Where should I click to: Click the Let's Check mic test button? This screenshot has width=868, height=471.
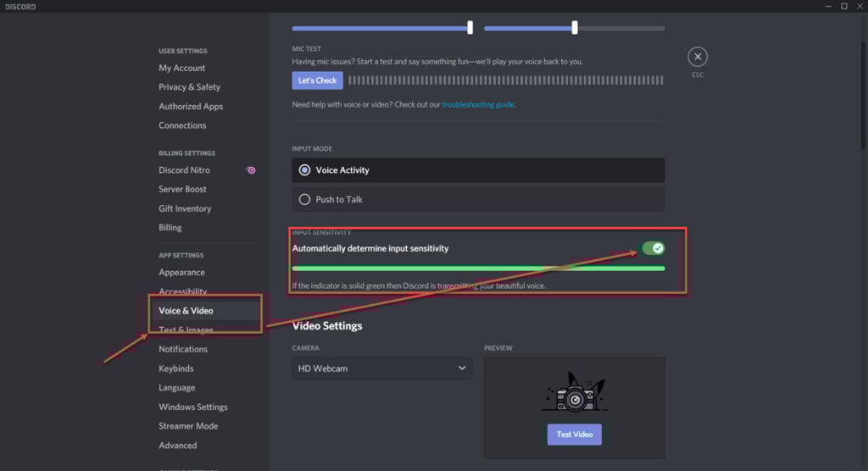(317, 80)
